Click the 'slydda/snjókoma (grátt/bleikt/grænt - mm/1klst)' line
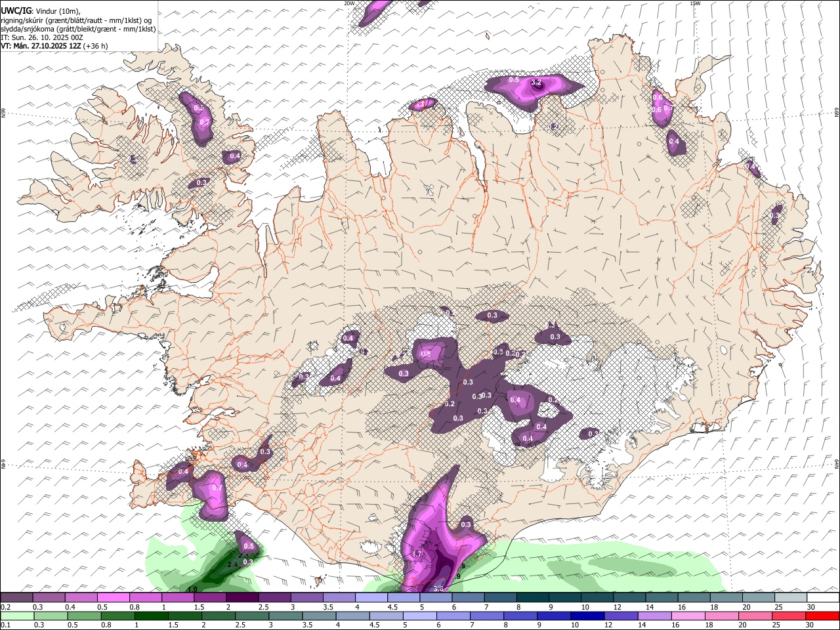The height and width of the screenshot is (630, 840). (x=78, y=29)
